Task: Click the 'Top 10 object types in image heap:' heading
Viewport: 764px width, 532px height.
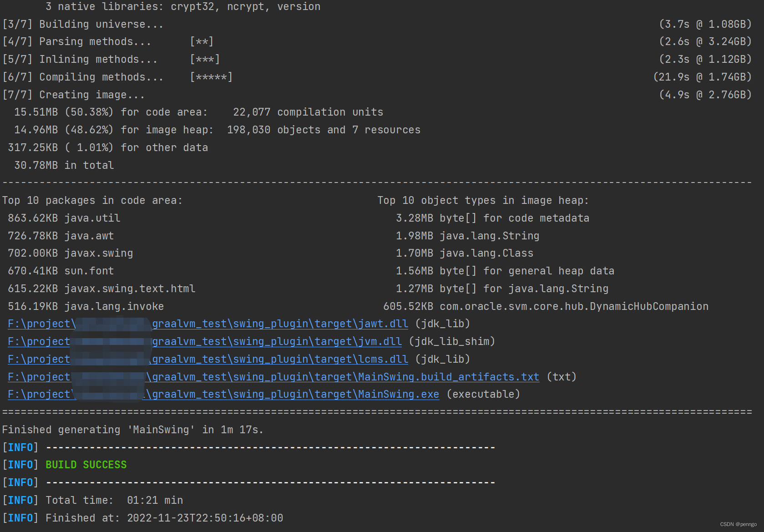Action: tap(483, 200)
